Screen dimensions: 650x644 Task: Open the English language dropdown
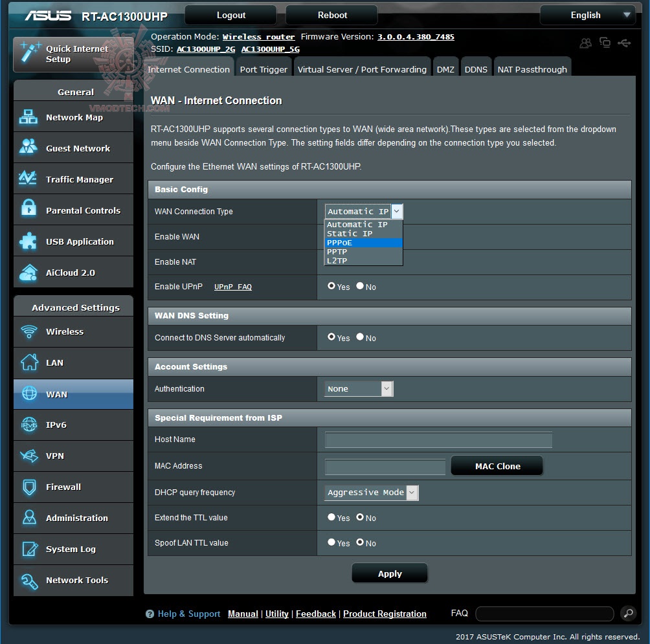587,16
